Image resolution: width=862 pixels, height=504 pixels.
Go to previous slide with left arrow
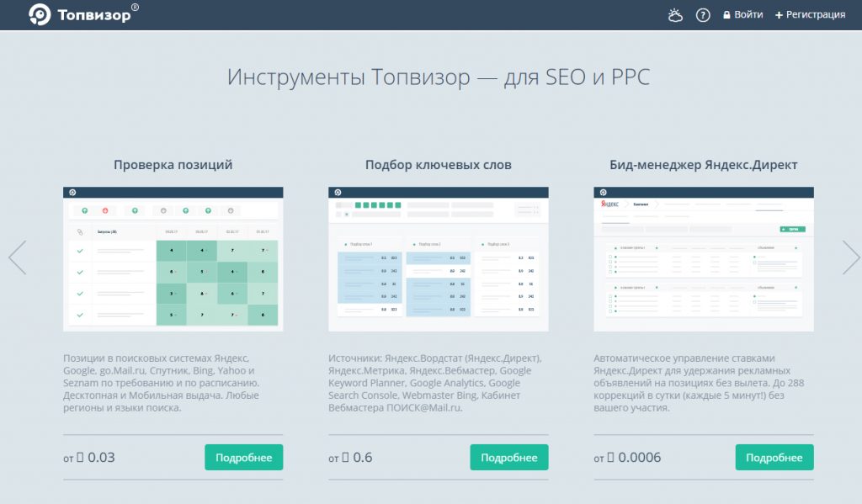pyautogui.click(x=18, y=257)
